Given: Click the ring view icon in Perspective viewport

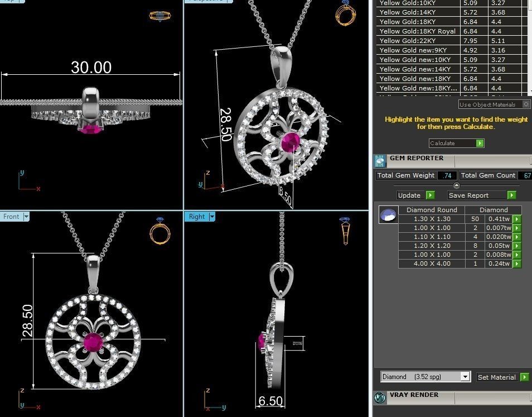Looking at the screenshot, I should click(x=345, y=13).
